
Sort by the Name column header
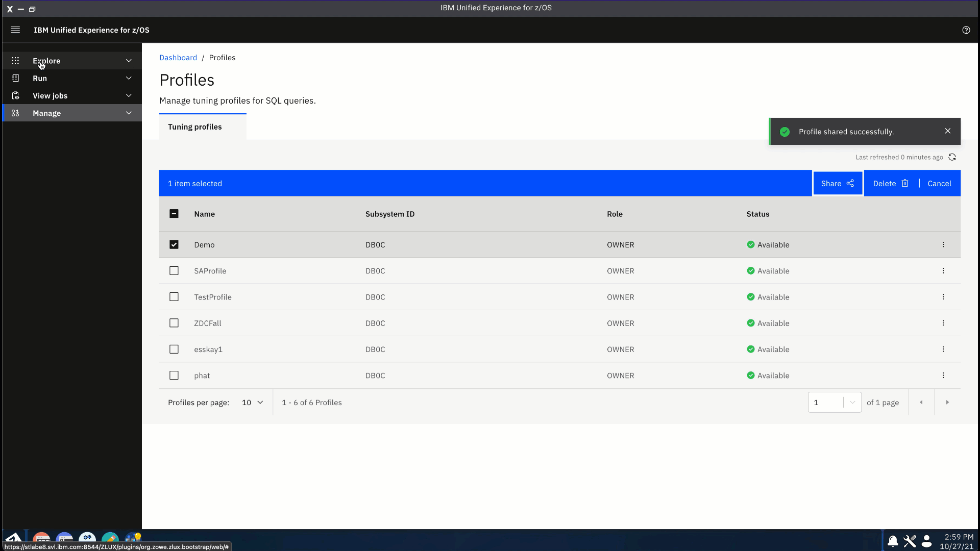pos(204,214)
